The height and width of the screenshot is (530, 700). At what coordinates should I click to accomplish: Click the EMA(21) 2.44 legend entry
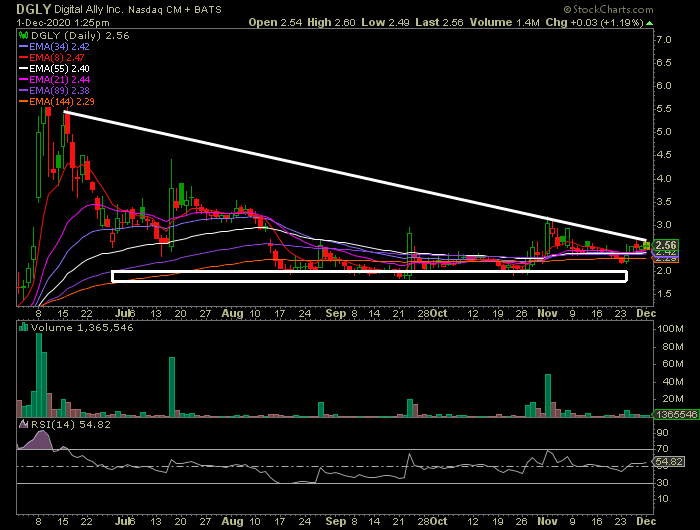tap(59, 79)
